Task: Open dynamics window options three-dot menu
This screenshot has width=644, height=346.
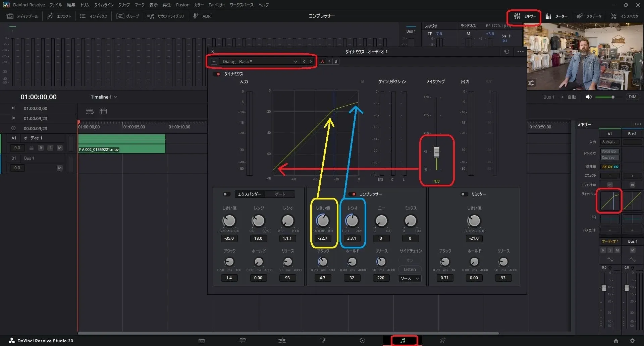Action: 520,52
